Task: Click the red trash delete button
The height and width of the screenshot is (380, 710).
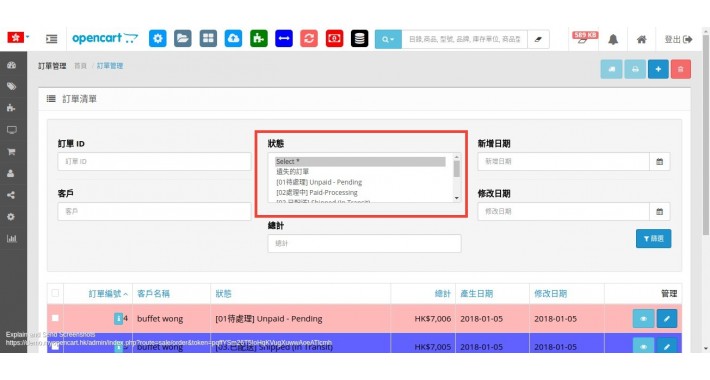Action: 681,69
